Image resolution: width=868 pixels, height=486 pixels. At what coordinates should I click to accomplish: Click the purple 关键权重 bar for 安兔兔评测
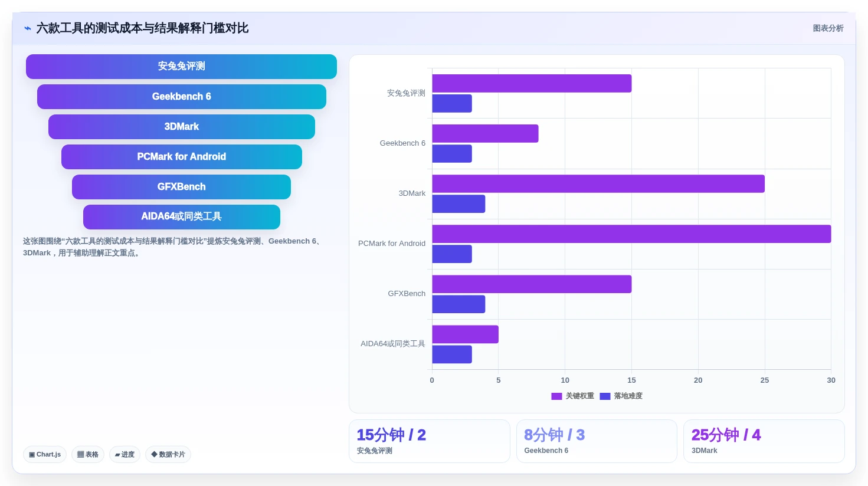tap(532, 83)
